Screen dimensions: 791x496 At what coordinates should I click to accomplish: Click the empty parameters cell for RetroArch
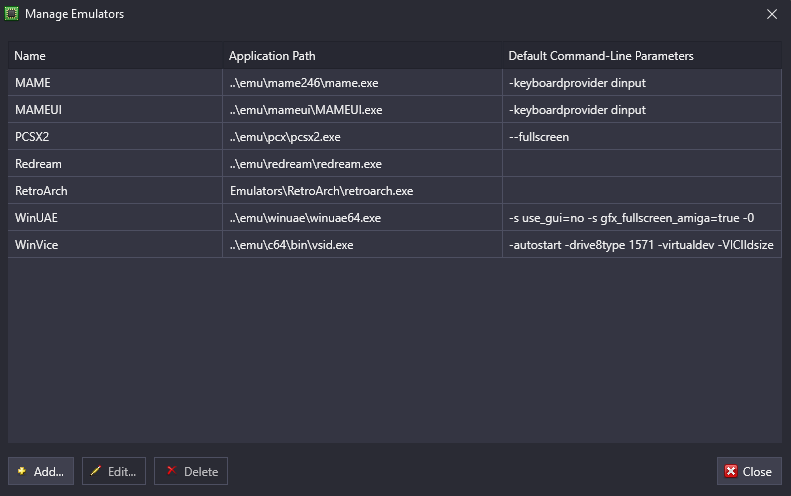(x=642, y=191)
